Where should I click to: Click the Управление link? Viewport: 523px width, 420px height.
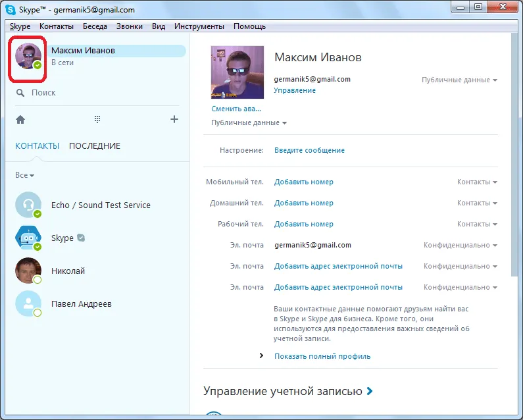295,90
